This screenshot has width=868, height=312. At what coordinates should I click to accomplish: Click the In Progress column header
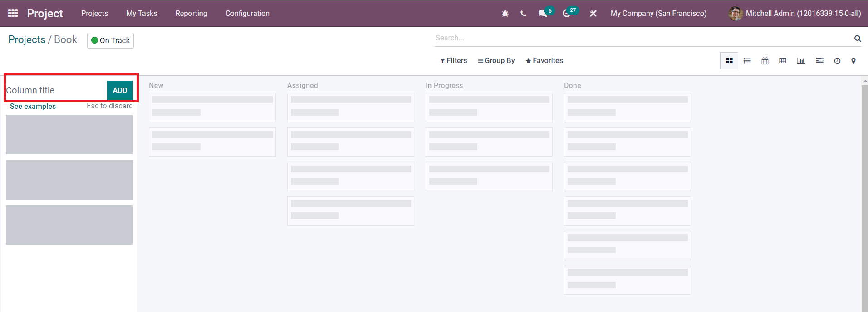(x=444, y=85)
